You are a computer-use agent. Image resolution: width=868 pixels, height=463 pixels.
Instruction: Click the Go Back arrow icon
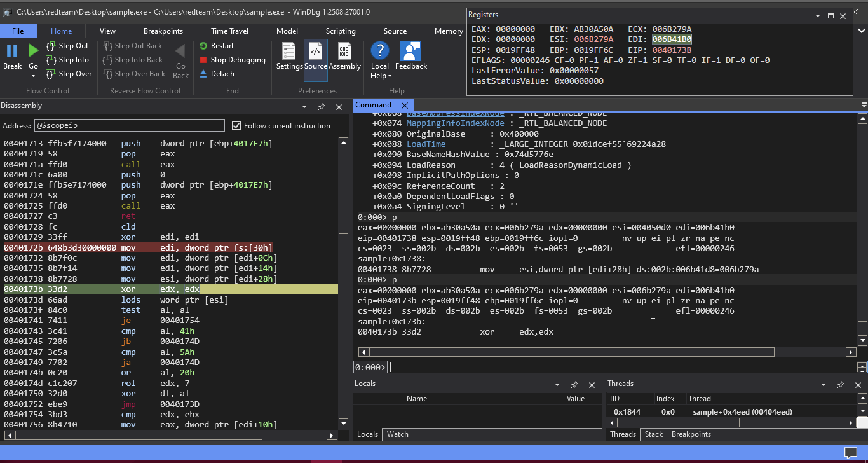(180, 51)
